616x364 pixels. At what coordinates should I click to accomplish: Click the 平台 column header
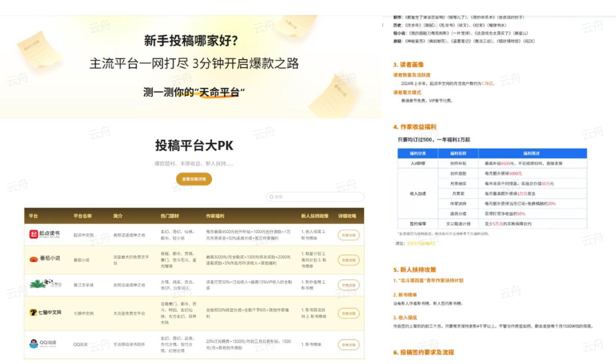34,216
